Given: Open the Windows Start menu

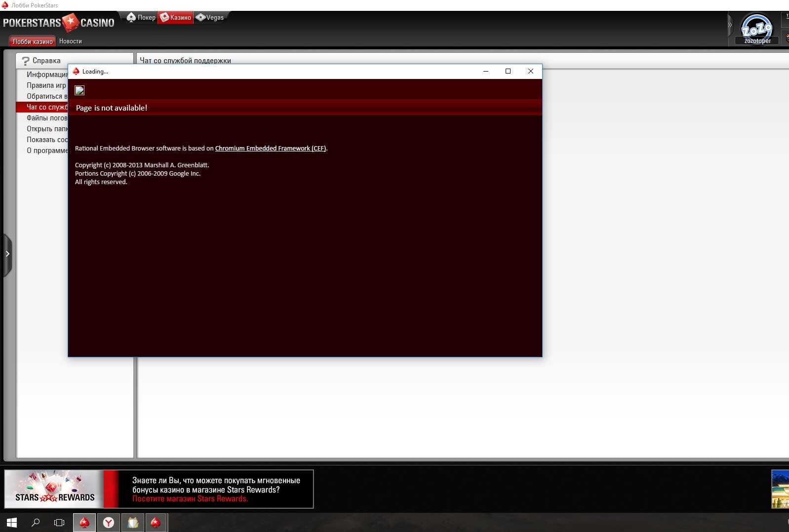Looking at the screenshot, I should pyautogui.click(x=12, y=523).
